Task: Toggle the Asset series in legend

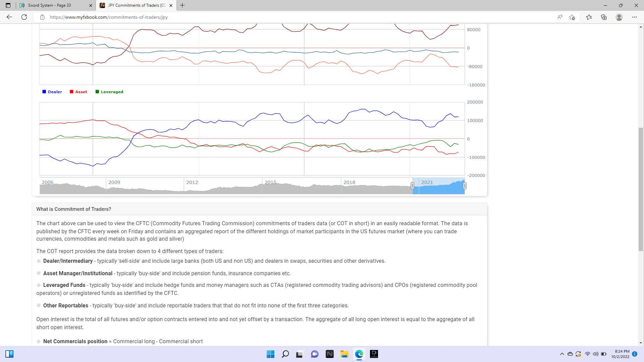Action: (x=78, y=92)
